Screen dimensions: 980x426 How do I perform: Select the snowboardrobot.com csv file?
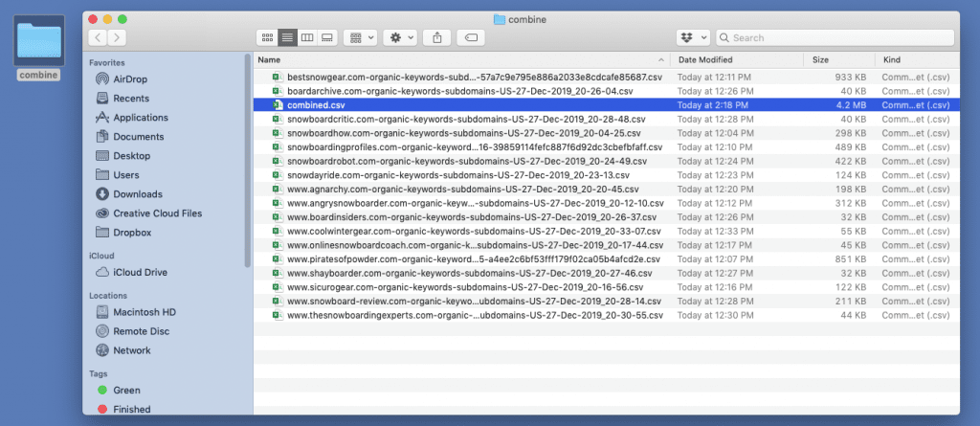pos(606,161)
